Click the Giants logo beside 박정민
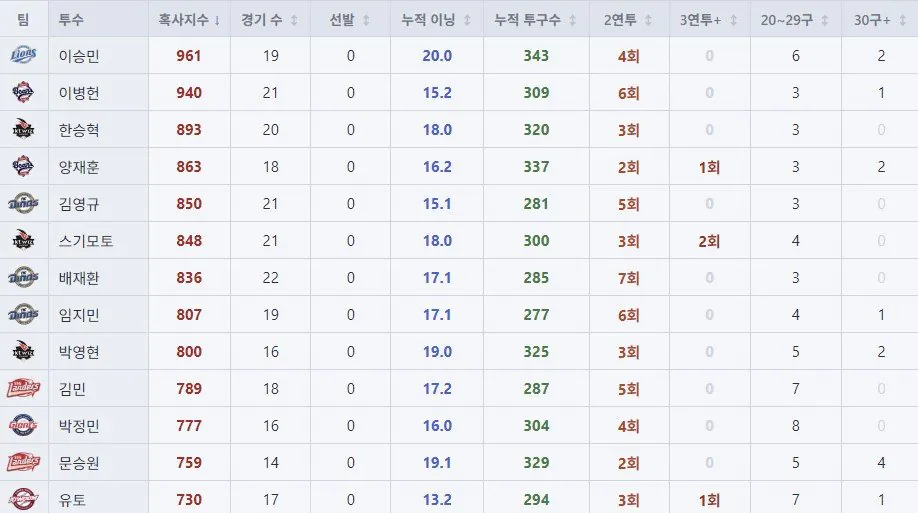This screenshot has height=513, width=918. [23, 425]
